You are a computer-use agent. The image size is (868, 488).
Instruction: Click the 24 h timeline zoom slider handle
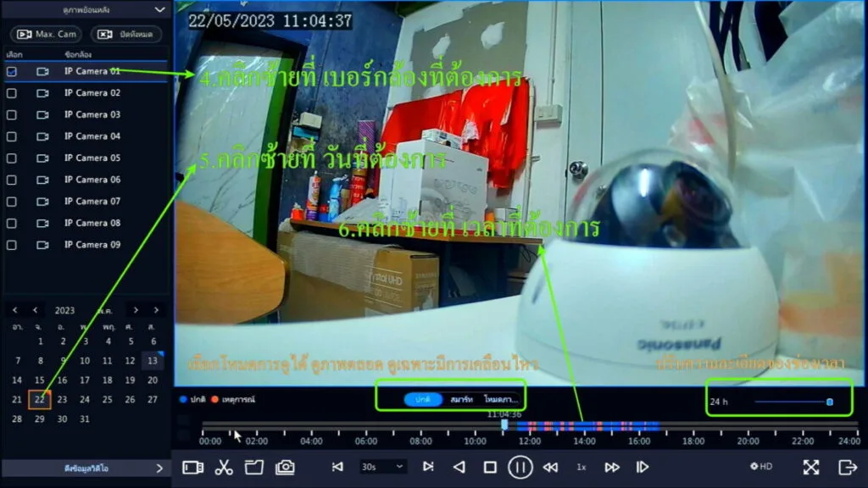pyautogui.click(x=829, y=402)
